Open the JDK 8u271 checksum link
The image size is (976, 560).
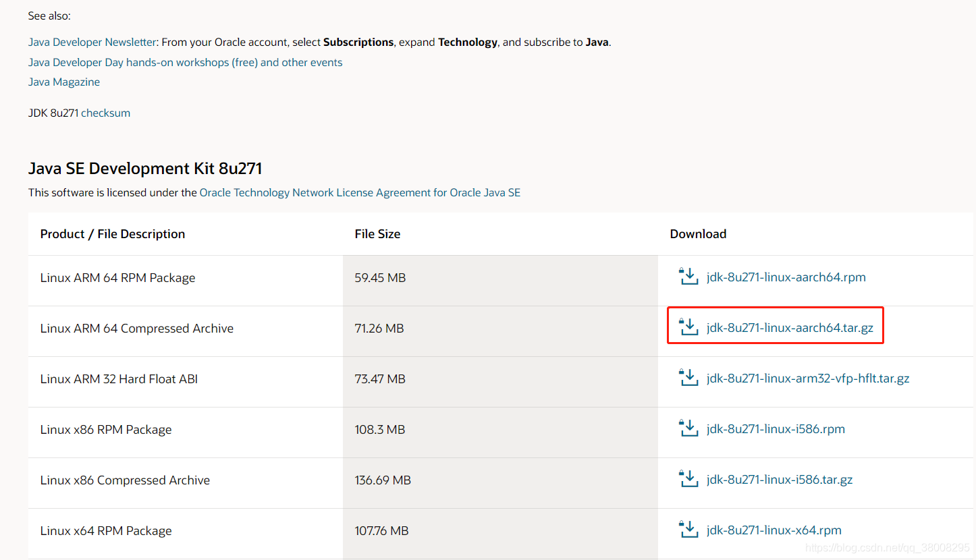click(105, 113)
